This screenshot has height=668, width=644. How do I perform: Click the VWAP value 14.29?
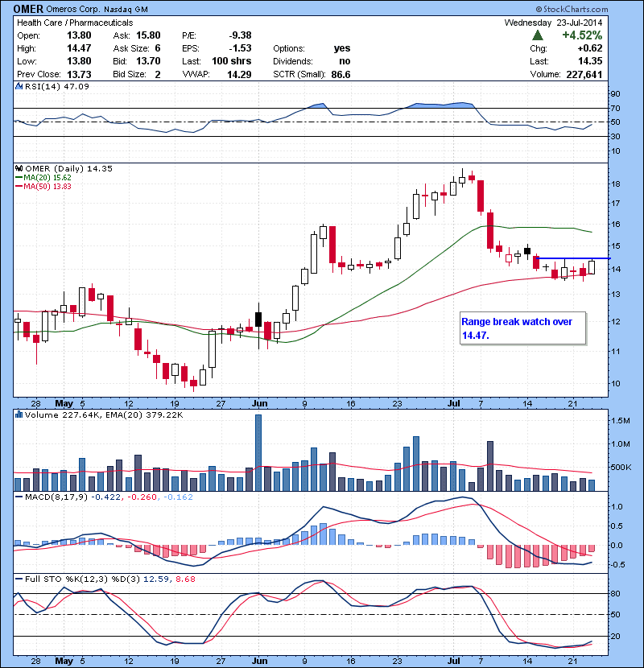coord(239,75)
